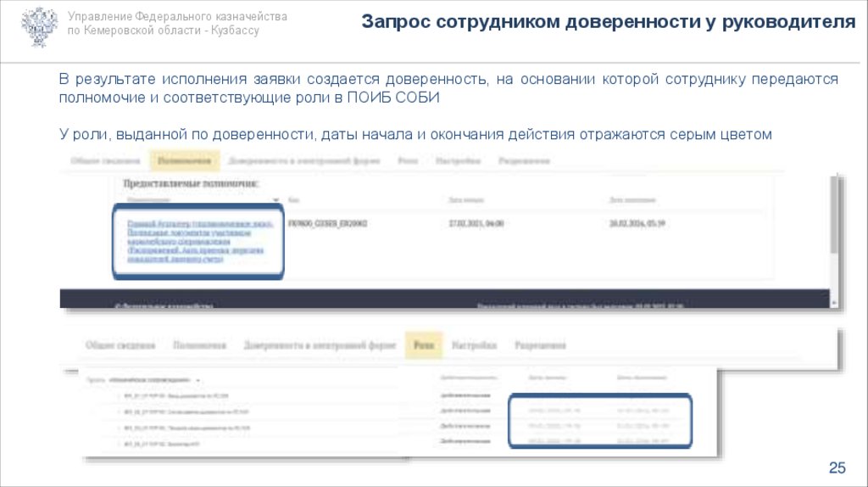Click the vertical scrollbar thumb, upper screenshot
Image resolution: width=868 pixels, height=487 pixels.
[x=835, y=216]
